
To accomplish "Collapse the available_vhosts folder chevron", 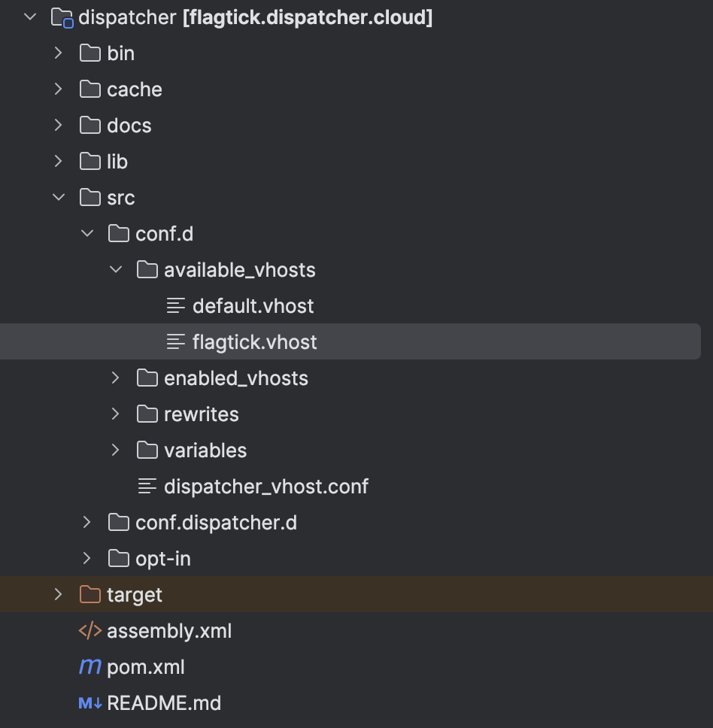I will coord(116,270).
